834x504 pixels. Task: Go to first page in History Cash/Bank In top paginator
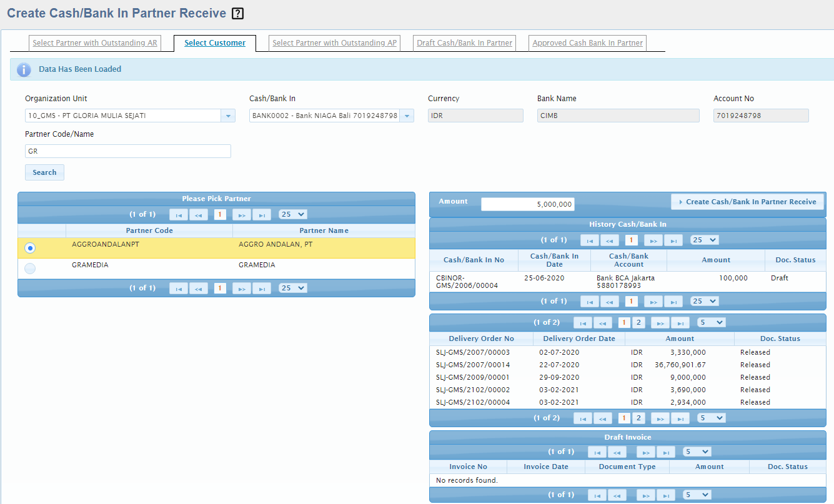[590, 240]
